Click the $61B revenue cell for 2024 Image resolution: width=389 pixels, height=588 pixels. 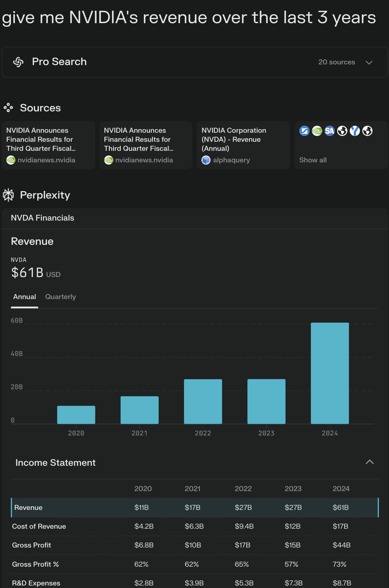tap(341, 507)
